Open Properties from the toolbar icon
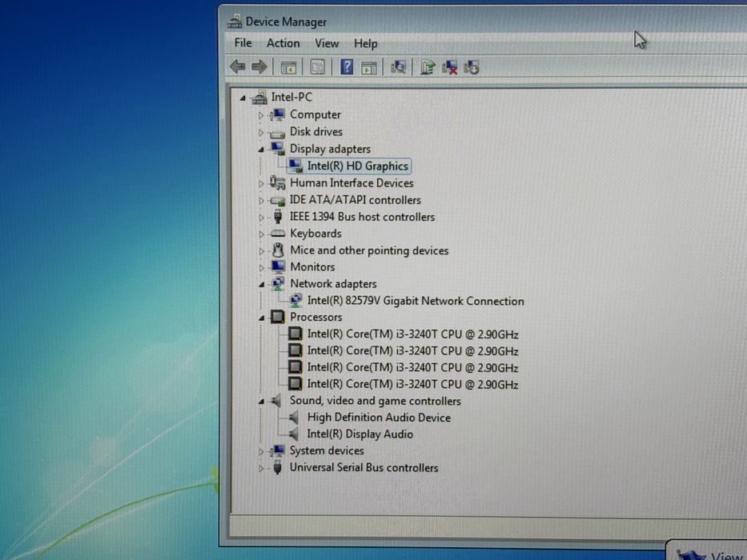The width and height of the screenshot is (747, 560). pos(317,66)
